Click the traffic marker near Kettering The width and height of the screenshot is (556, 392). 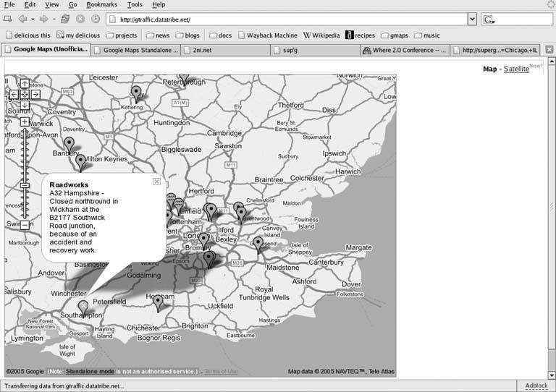click(136, 93)
